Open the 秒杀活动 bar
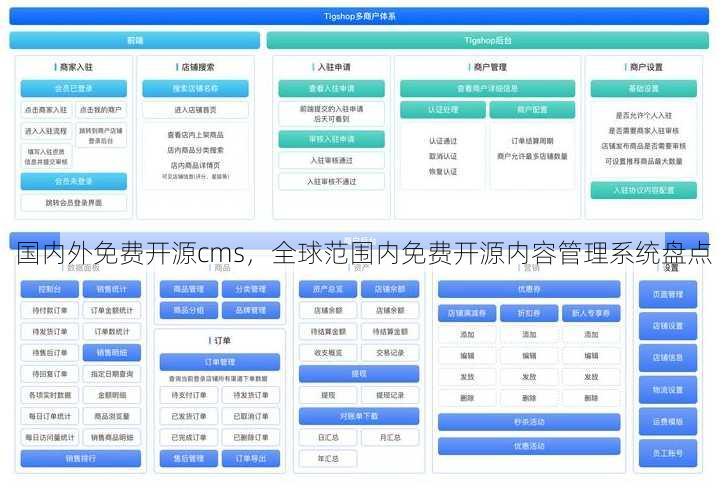Screen dimensions: 725x490 click(x=529, y=422)
